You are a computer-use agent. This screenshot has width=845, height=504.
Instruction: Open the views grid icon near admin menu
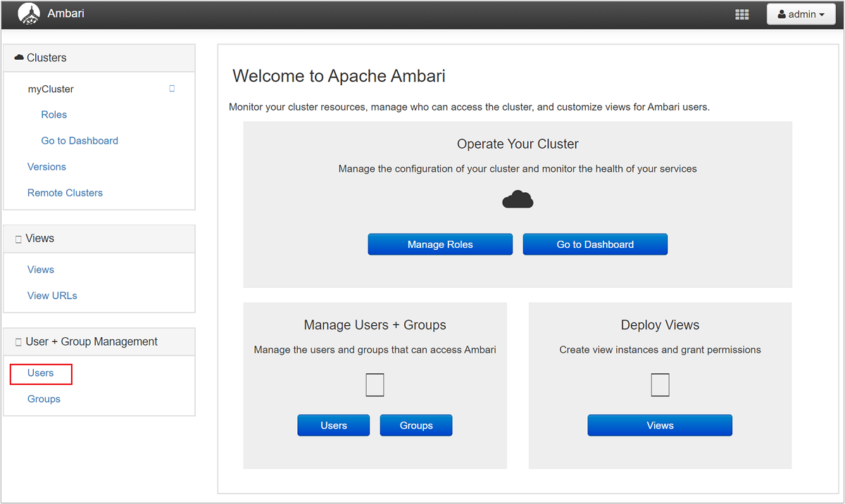(x=741, y=13)
